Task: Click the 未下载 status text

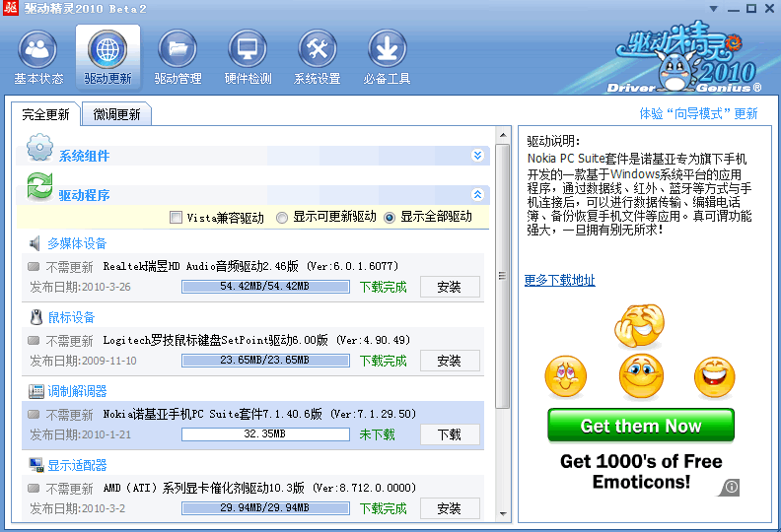Action: coord(377,434)
